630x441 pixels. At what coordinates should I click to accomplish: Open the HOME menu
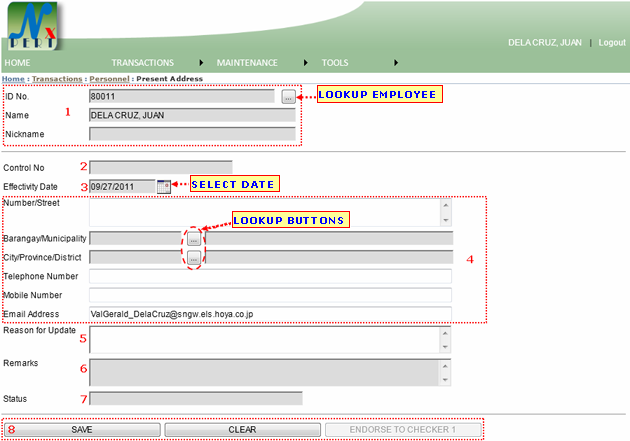[18, 63]
